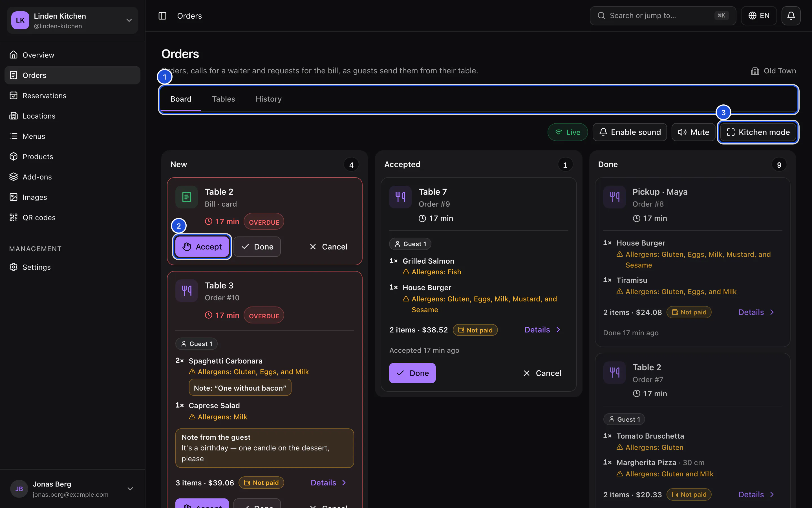Enable sound notifications
The image size is (812, 508).
[630, 132]
